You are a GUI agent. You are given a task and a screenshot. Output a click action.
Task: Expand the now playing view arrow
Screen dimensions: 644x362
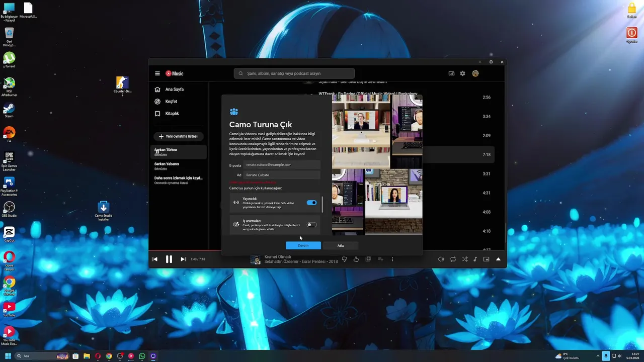(x=499, y=259)
